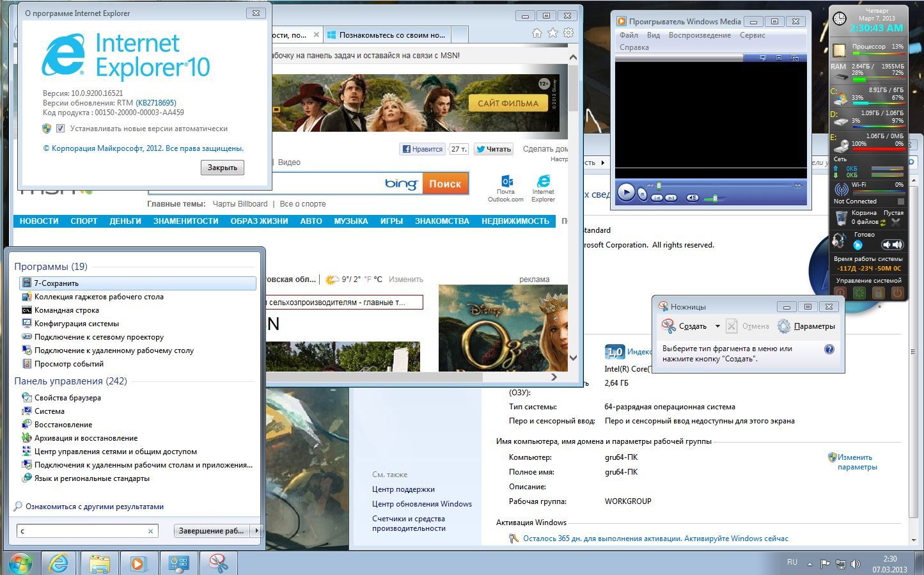This screenshot has width=924, height=575.
Task: Open Файл menu in Media Player
Action: point(629,35)
